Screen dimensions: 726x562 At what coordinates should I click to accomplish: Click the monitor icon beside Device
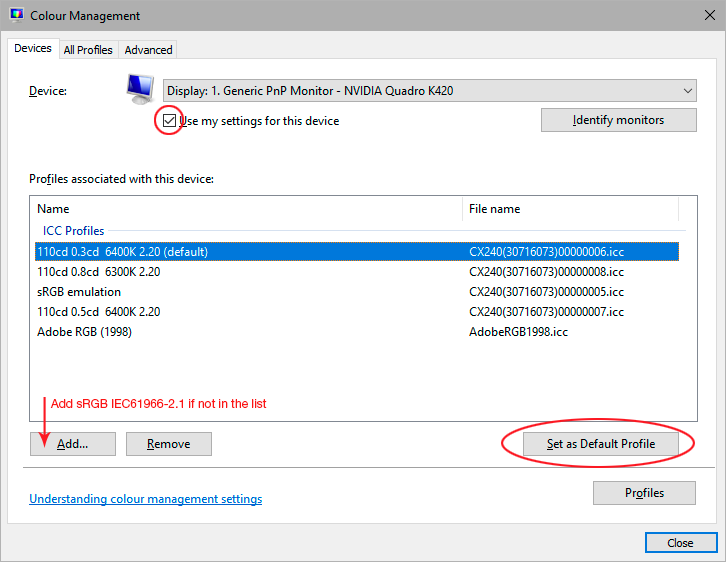coord(140,90)
